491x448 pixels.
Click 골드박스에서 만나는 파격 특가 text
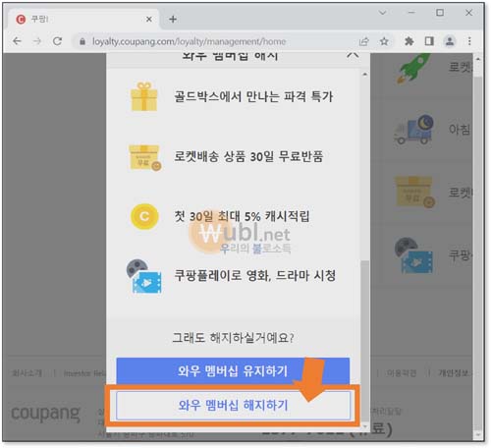pyautogui.click(x=253, y=96)
